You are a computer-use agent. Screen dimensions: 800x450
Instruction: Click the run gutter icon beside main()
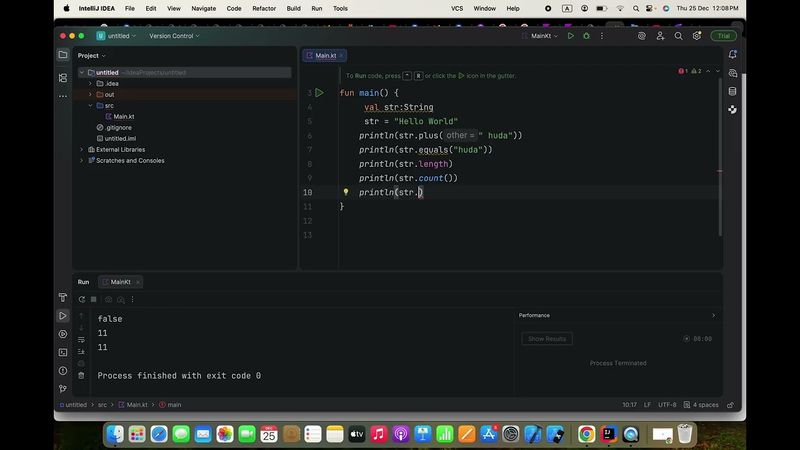click(319, 92)
